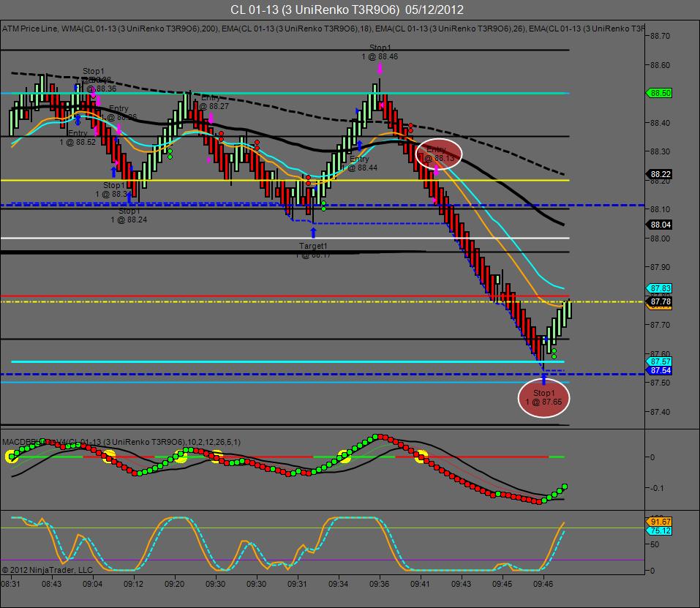
Task: Click the 08:43 time axis label
Action: click(52, 584)
